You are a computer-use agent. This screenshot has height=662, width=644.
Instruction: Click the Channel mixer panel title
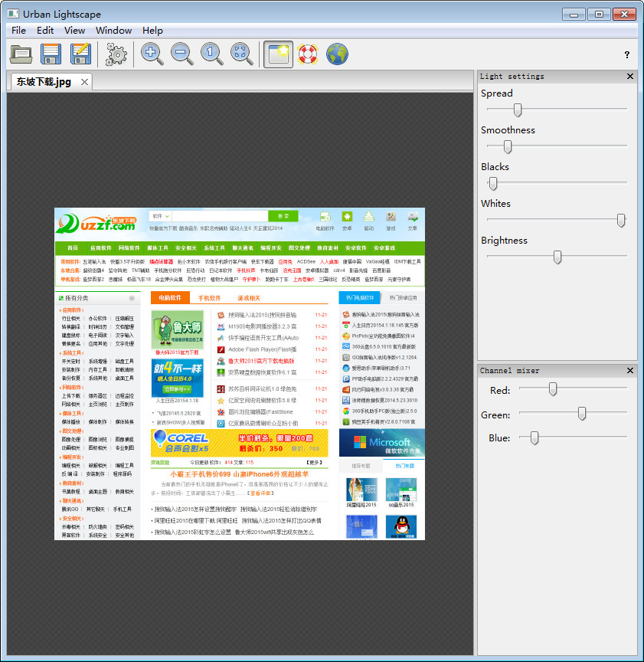click(x=509, y=371)
